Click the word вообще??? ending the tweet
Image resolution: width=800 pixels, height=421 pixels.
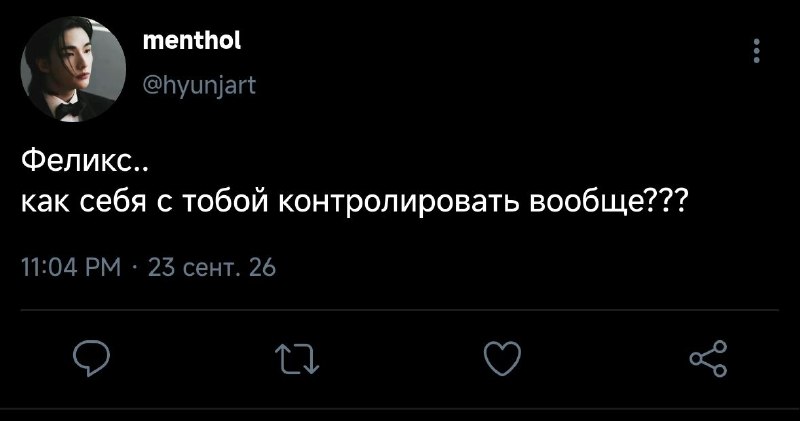[x=608, y=202]
